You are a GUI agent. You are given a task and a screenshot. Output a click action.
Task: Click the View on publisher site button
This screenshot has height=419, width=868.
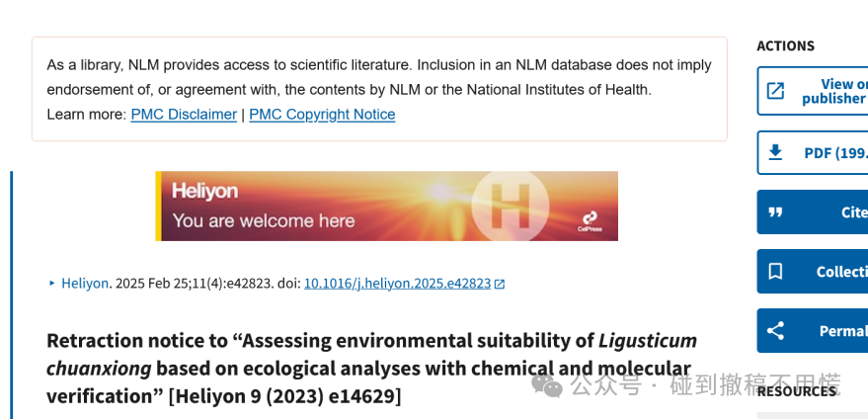(812, 91)
